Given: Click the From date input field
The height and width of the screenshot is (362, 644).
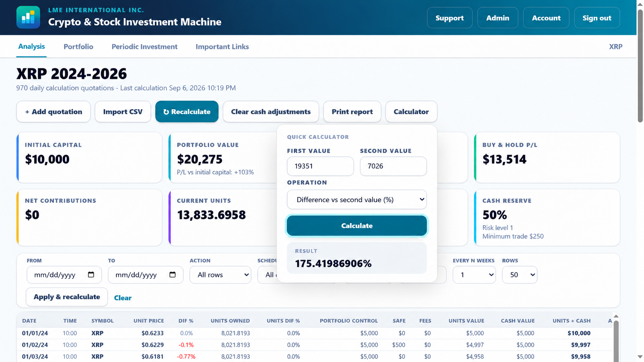Looking at the screenshot, I should [x=64, y=275].
